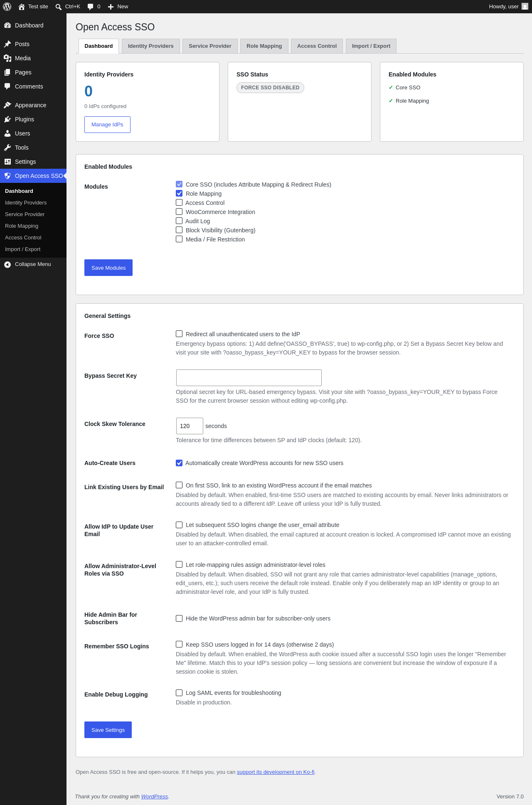Click the user avatar next to Howdy
Screen dimensions: 532x805
click(525, 7)
